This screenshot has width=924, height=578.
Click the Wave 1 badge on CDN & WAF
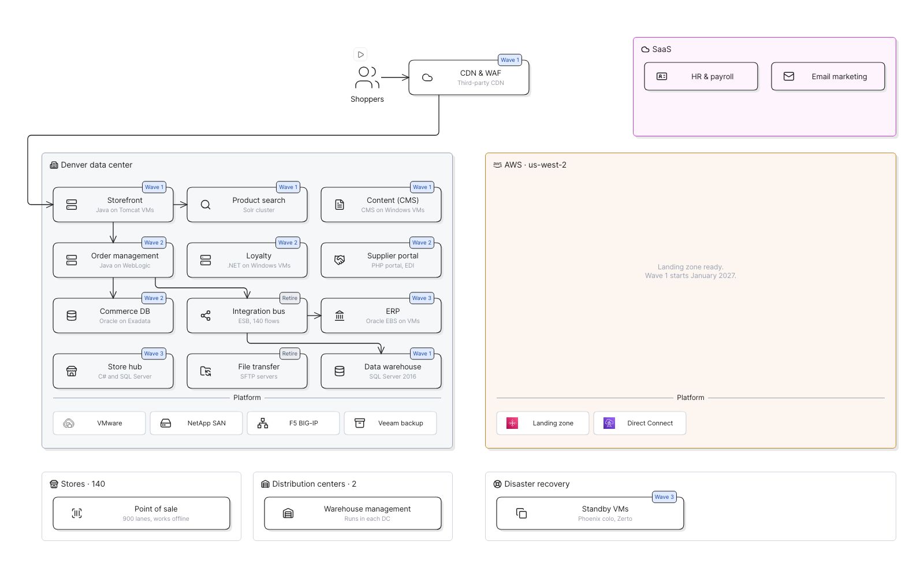(x=510, y=60)
